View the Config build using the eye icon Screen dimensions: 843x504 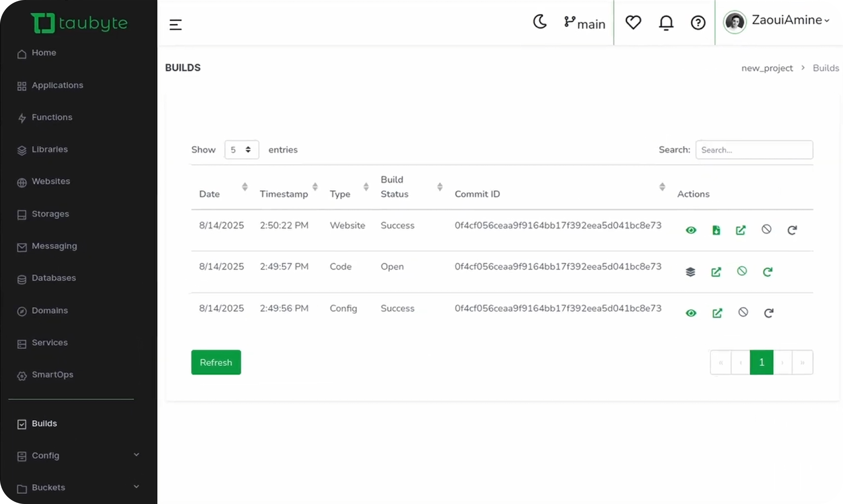click(x=691, y=313)
